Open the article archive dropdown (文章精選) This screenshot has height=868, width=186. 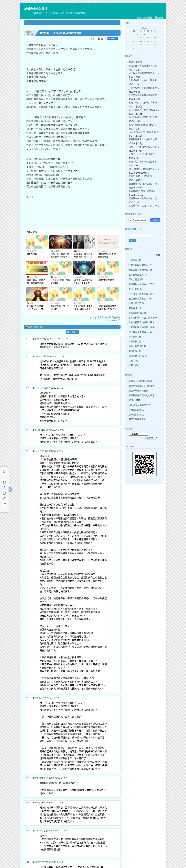[139, 434]
